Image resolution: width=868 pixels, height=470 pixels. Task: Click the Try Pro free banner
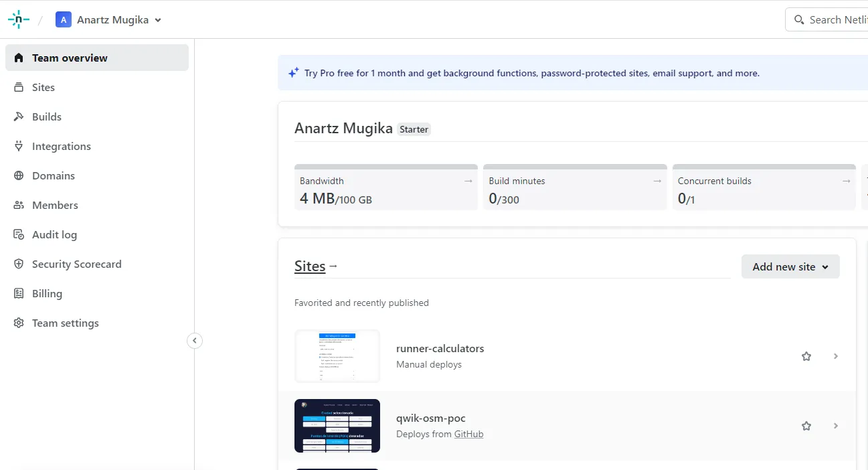(573, 73)
